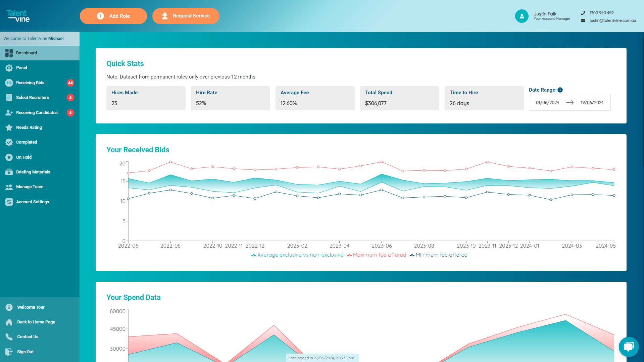This screenshot has height=362, width=644.
Task: Open the end date field showing 19/06/2024
Action: pos(592,102)
